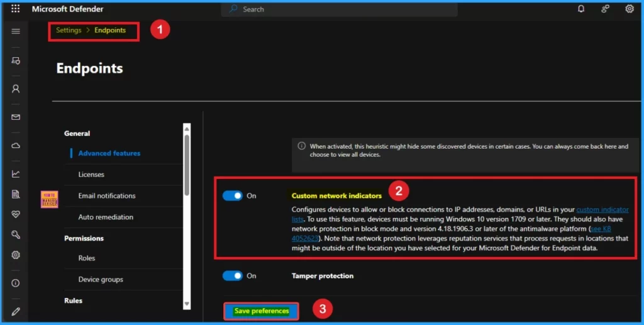The width and height of the screenshot is (644, 325).
Task: Click the Endpoints page heading
Action: tap(89, 68)
